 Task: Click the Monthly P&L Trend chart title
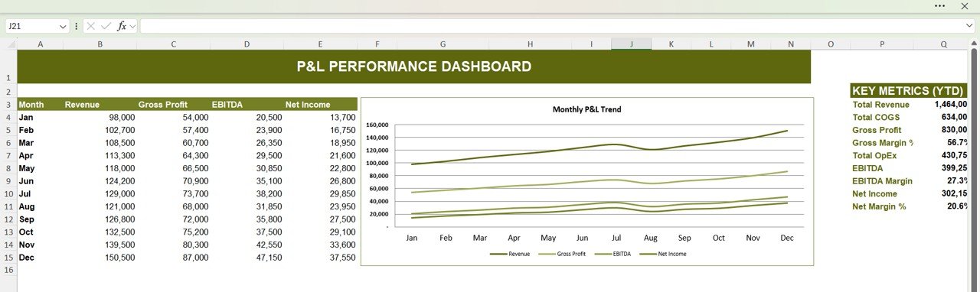point(586,109)
